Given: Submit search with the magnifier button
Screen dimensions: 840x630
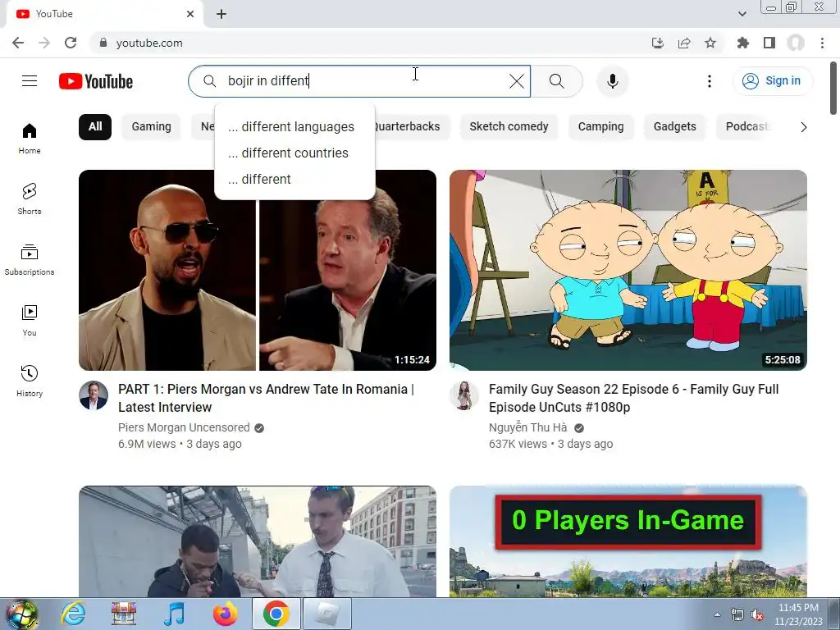Looking at the screenshot, I should point(557,81).
